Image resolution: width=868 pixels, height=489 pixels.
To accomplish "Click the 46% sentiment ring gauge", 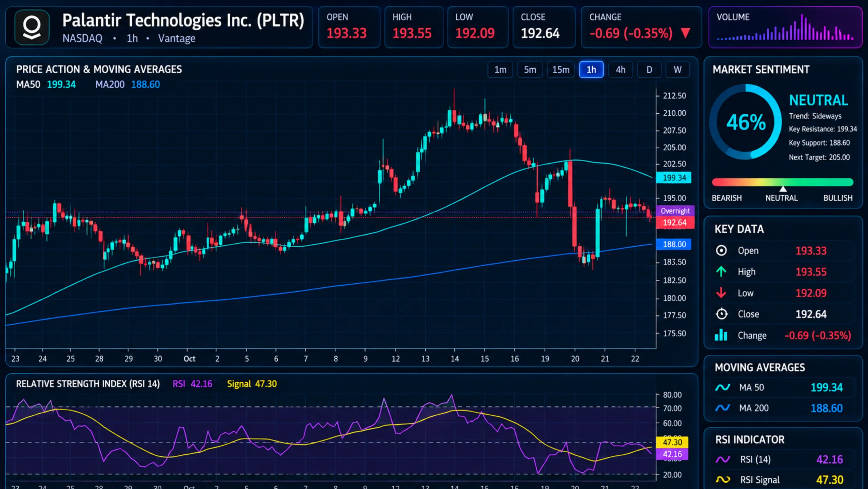I will pyautogui.click(x=746, y=122).
